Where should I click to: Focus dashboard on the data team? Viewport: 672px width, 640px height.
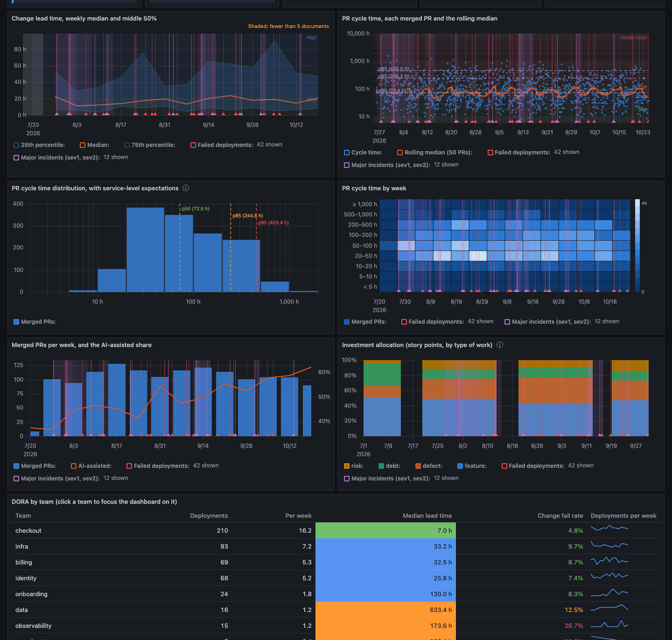[21, 610]
